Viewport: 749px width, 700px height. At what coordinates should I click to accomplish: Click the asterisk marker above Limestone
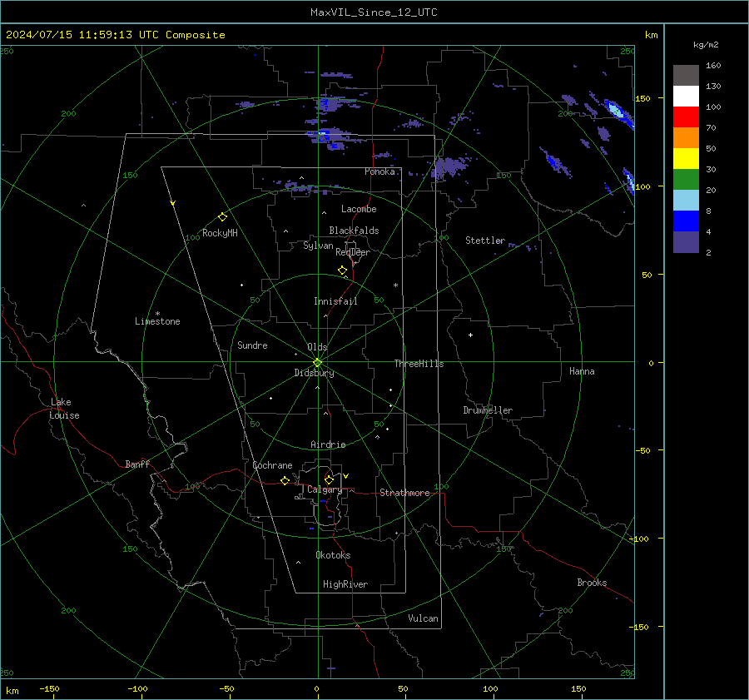[157, 314]
